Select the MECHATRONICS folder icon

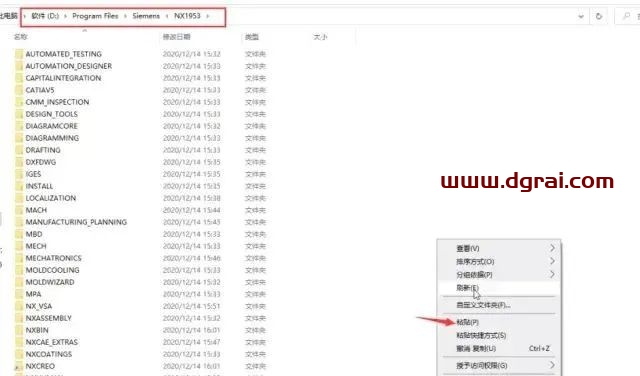tap(19, 258)
